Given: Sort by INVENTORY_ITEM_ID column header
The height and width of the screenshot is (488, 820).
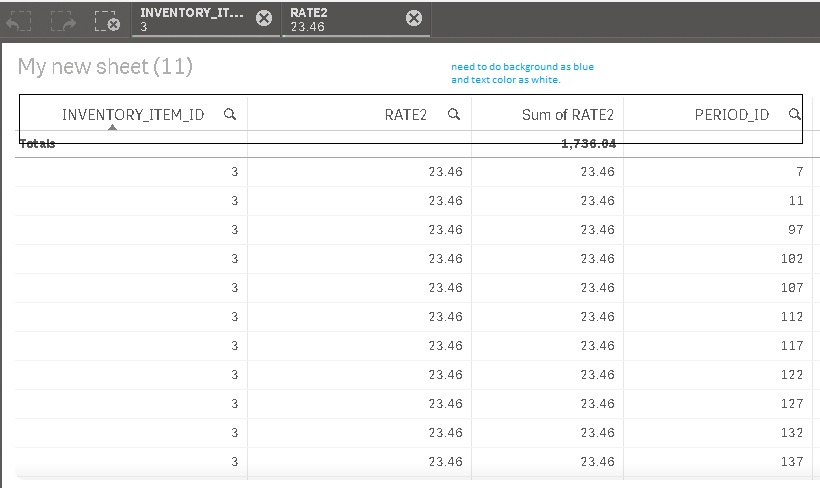Looking at the screenshot, I should point(133,115).
